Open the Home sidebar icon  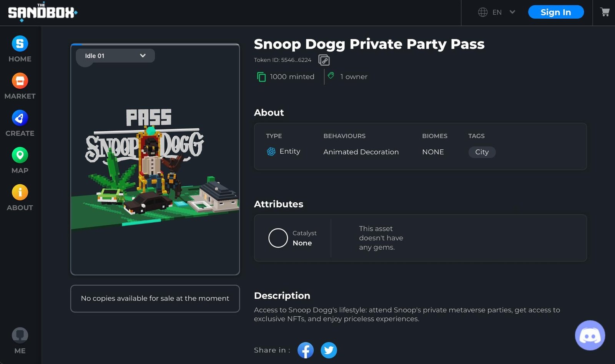pyautogui.click(x=20, y=43)
